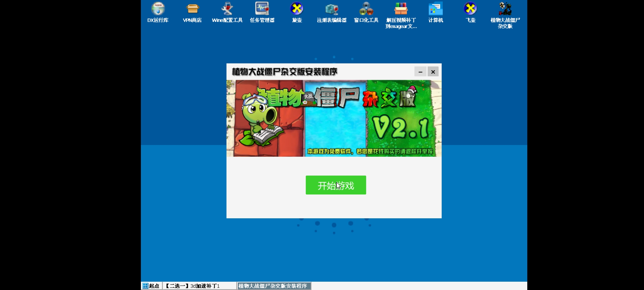Launch the 窗口化工具 desktop icon
Image resolution: width=644 pixels, height=290 pixels.
pos(366,9)
